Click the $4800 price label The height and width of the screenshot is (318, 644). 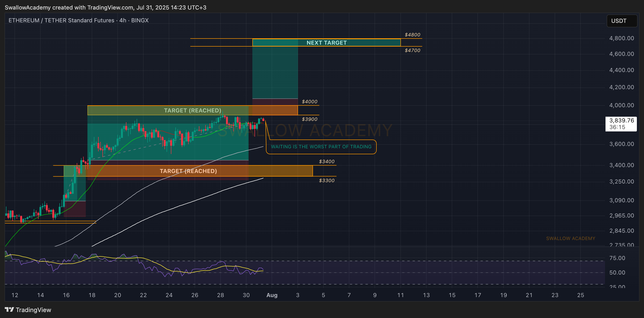pyautogui.click(x=413, y=35)
